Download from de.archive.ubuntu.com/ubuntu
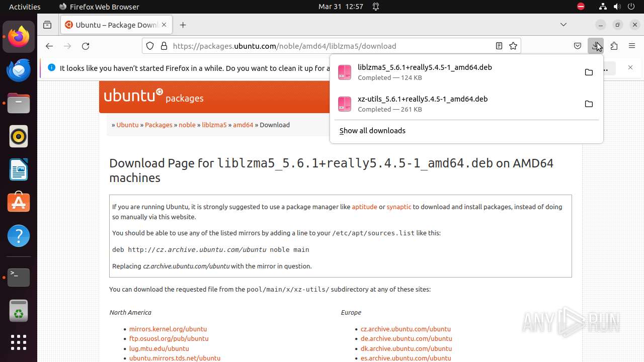Image resolution: width=644 pixels, height=362 pixels. point(407,338)
